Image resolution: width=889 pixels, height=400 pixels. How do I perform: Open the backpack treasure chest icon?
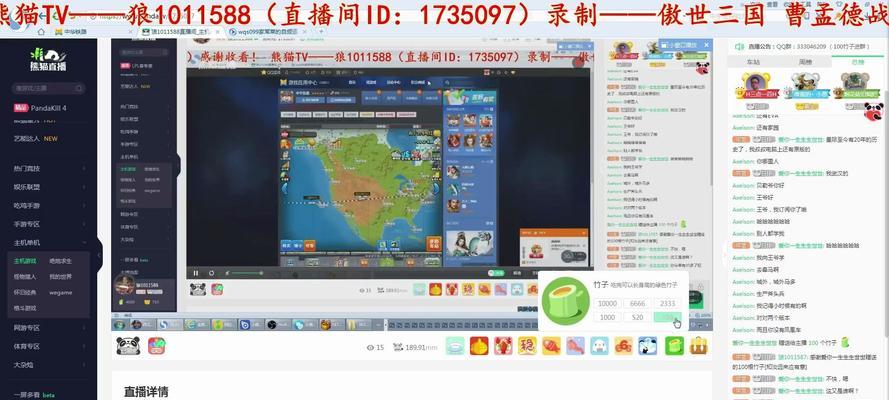pyautogui.click(x=698, y=346)
